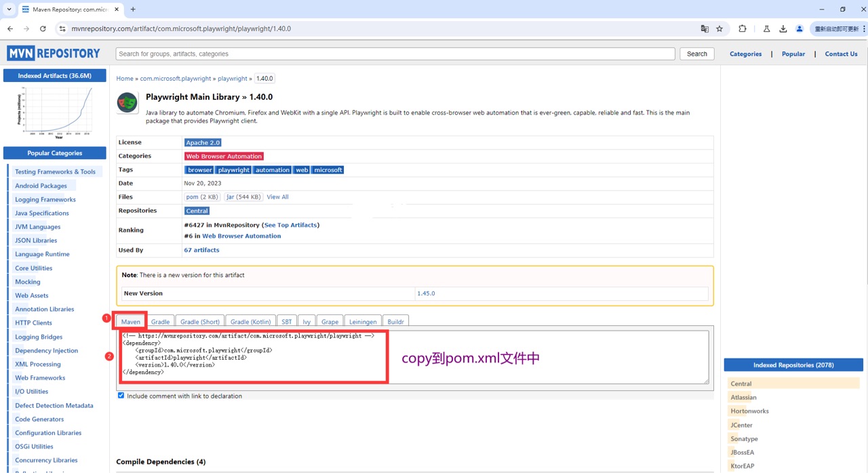The height and width of the screenshot is (473, 868).
Task: Open JSON Libraries category
Action: point(36,241)
